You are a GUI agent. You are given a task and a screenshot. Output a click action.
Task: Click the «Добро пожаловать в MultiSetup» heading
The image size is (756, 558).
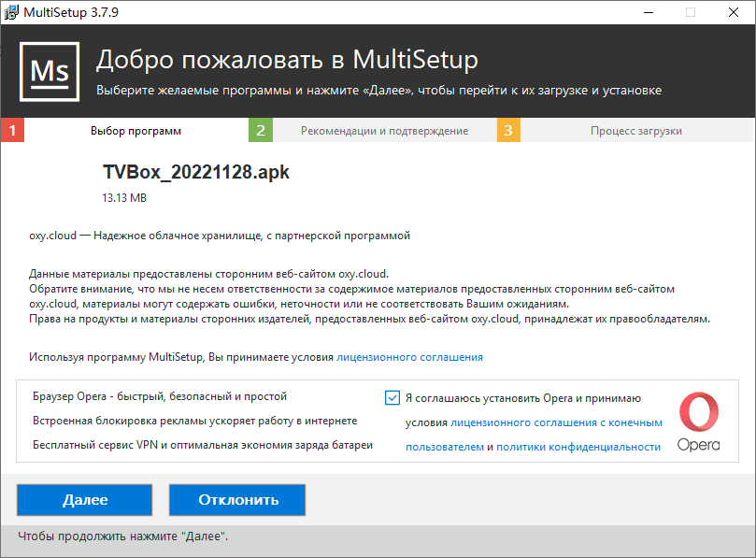click(x=287, y=61)
